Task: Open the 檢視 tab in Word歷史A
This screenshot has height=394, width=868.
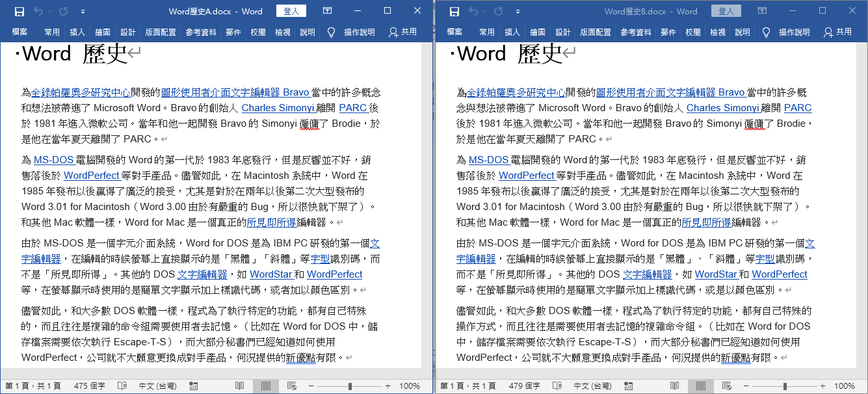Action: [282, 32]
